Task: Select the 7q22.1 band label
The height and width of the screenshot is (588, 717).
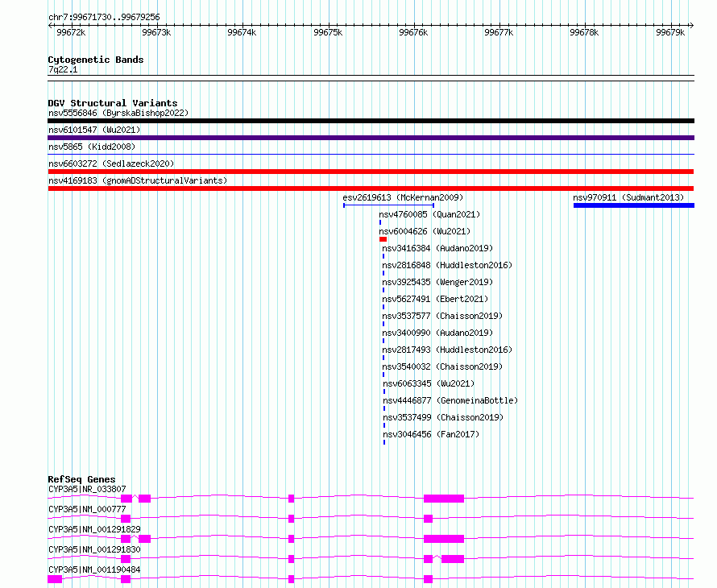Action: point(63,69)
